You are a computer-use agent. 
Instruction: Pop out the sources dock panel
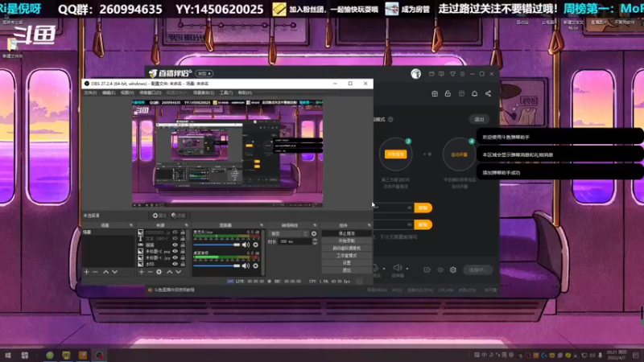[186, 225]
